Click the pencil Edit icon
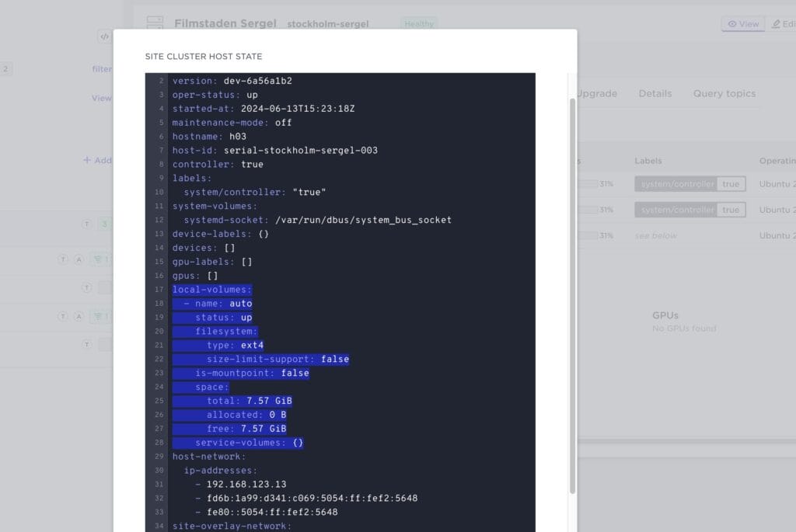 tap(776, 24)
